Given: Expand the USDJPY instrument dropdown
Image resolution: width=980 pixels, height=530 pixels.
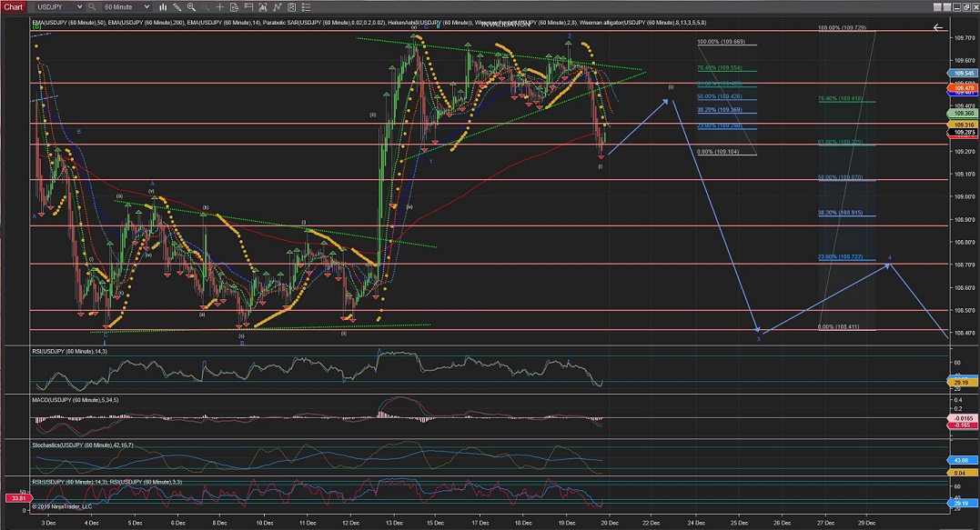Looking at the screenshot, I should (x=80, y=7).
